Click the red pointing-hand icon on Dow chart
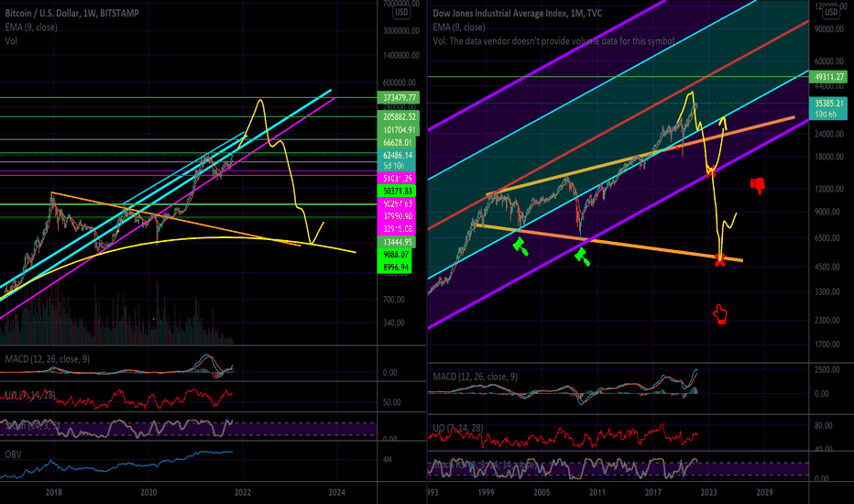The image size is (854, 504). point(720,314)
